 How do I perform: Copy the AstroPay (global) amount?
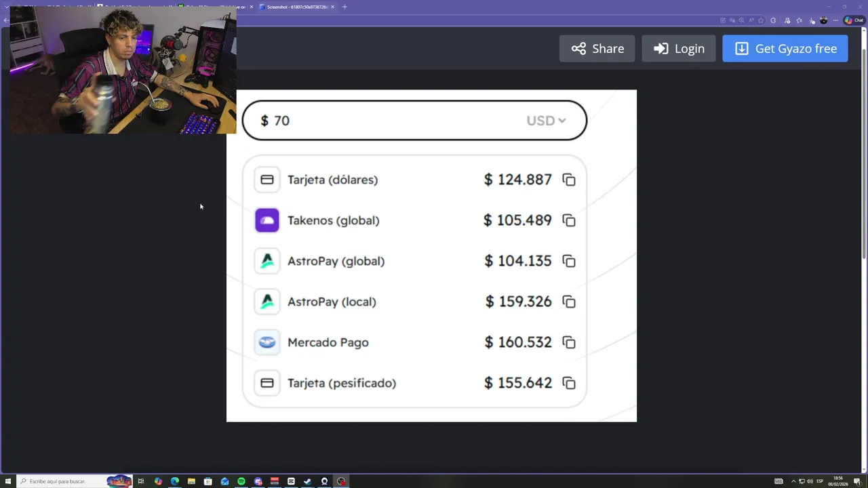[x=569, y=261]
